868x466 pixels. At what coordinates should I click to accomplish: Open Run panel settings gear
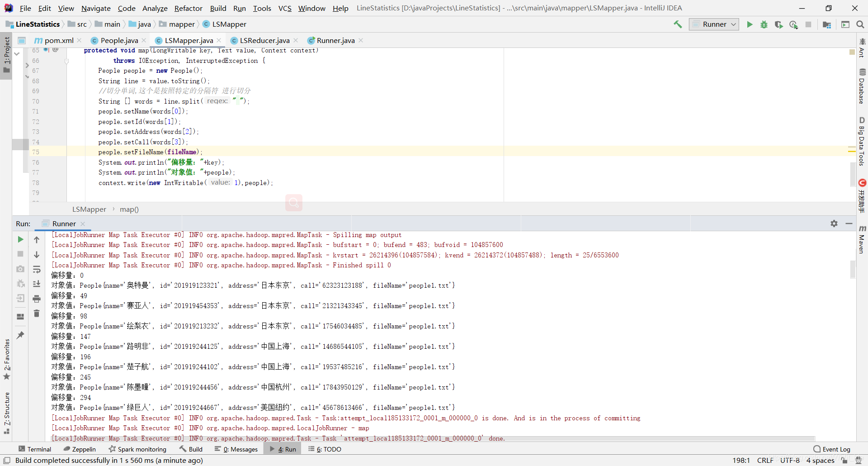[834, 223]
